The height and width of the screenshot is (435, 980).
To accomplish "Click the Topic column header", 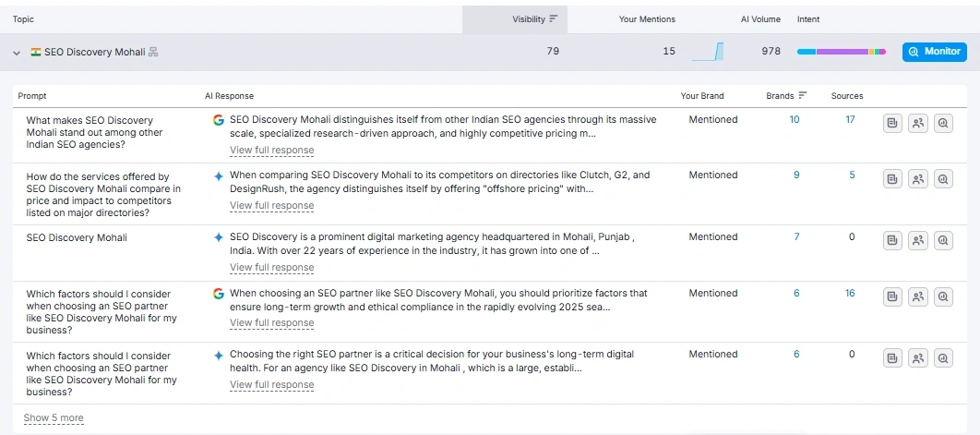I will [23, 19].
